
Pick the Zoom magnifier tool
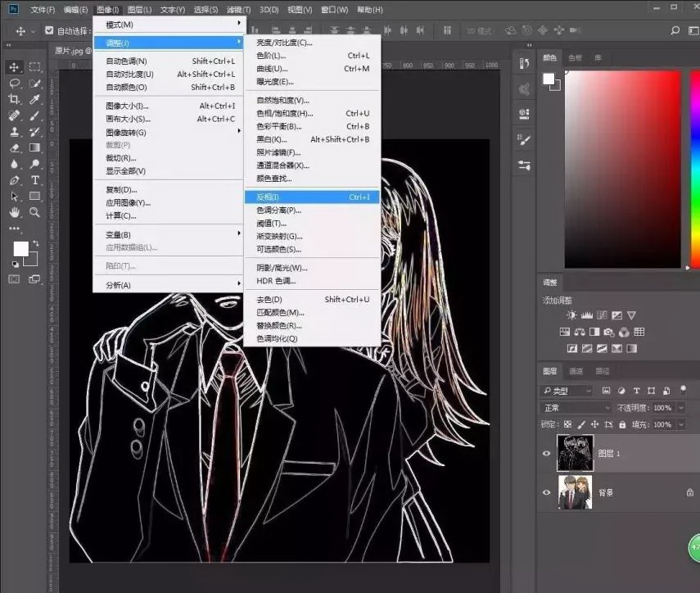(x=35, y=212)
